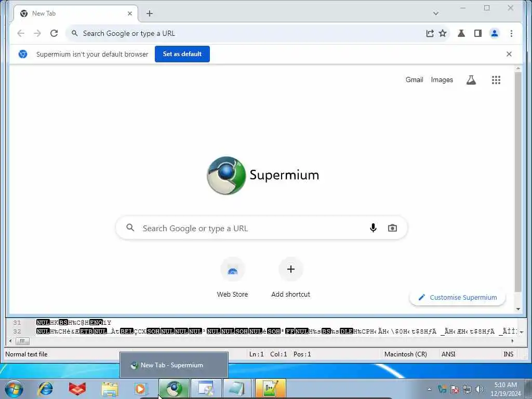Toggle the side panel icon
Viewport: 532px width, 399px height.
[478, 33]
